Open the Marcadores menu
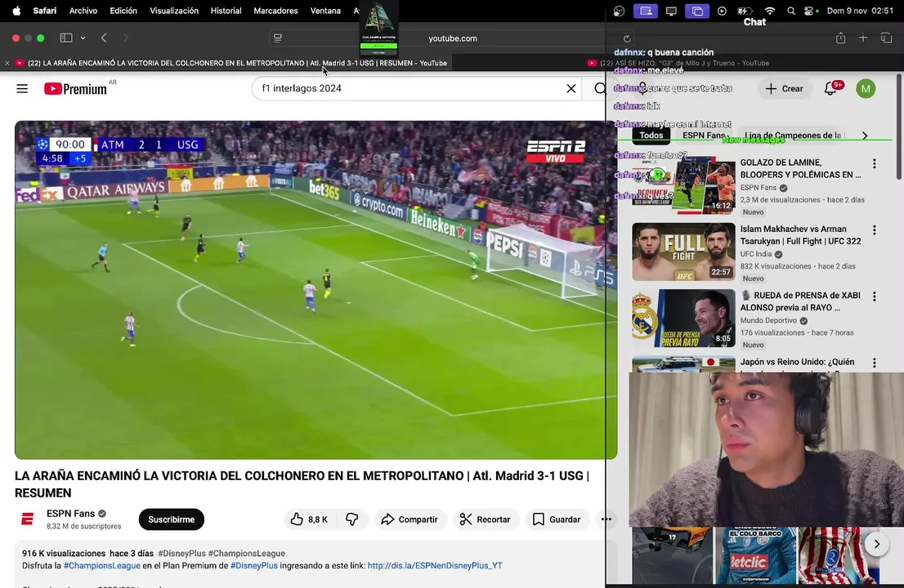 point(275,11)
